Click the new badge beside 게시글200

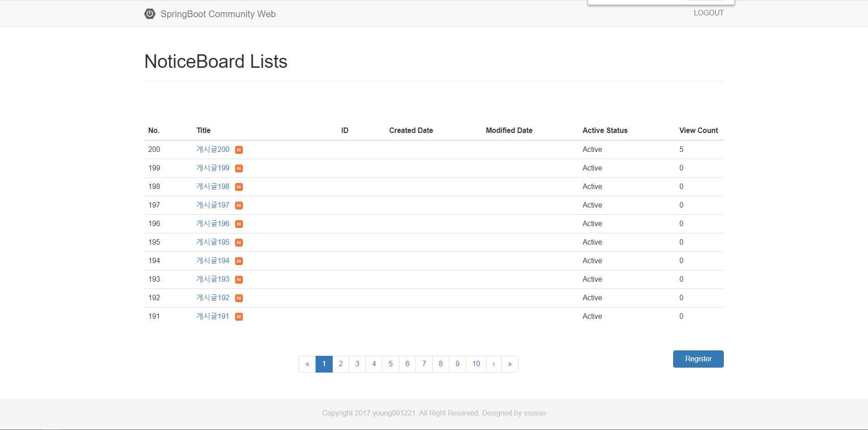(x=239, y=150)
